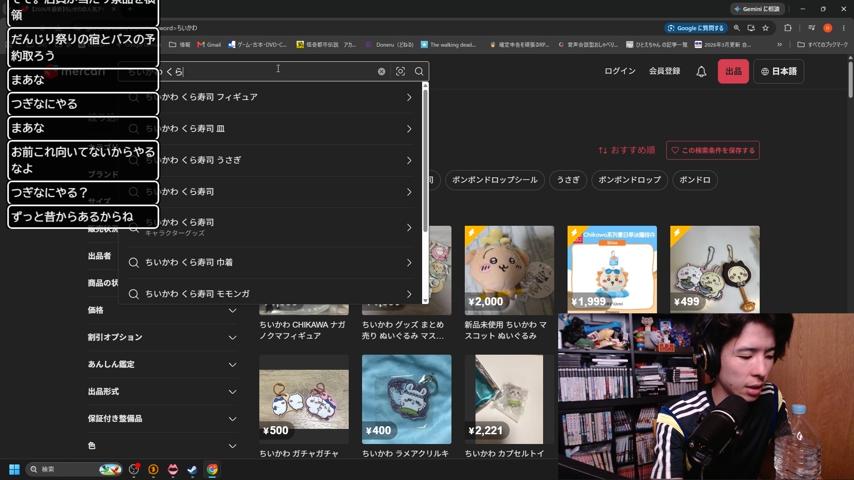
Task: Open Chrome profile avatar
Action: [x=827, y=28]
